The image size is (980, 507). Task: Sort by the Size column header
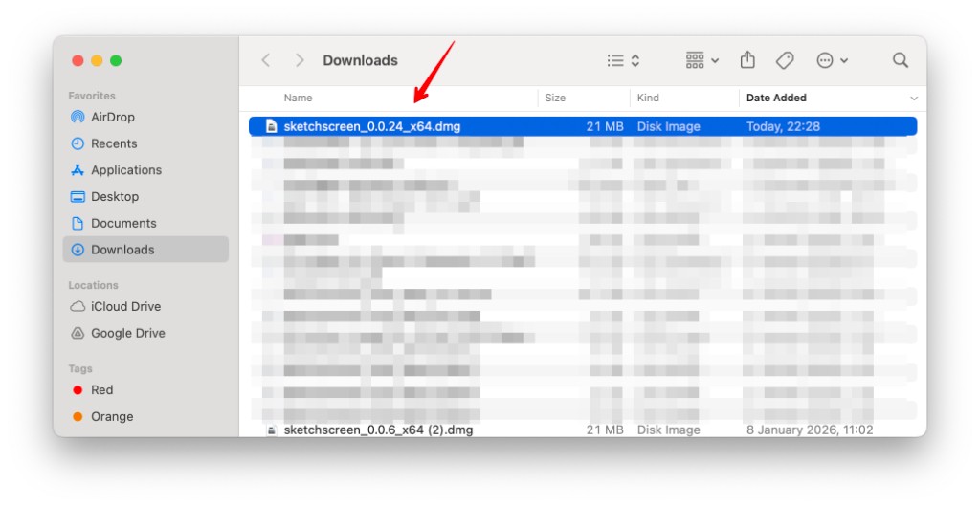555,98
